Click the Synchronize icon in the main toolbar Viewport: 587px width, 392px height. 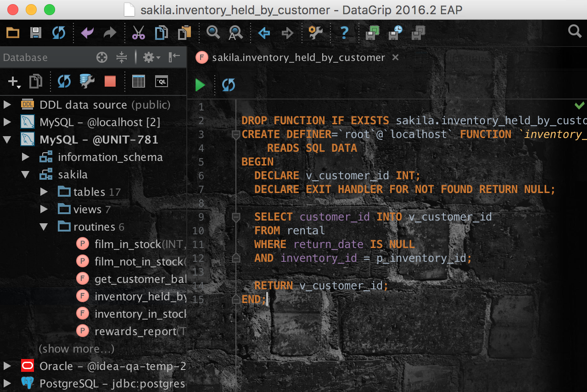point(58,33)
